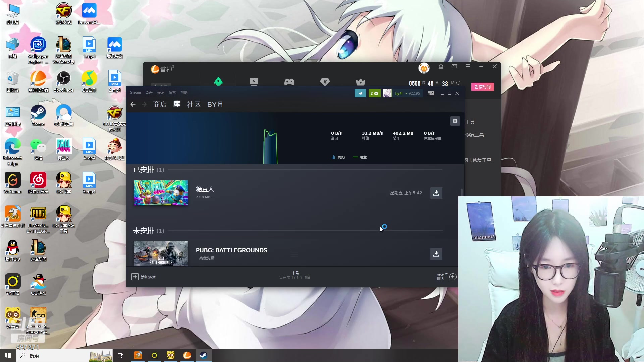Open the 腾讯QQ penguin desktop icon
Screen dimensions: 644x362
coord(13,251)
